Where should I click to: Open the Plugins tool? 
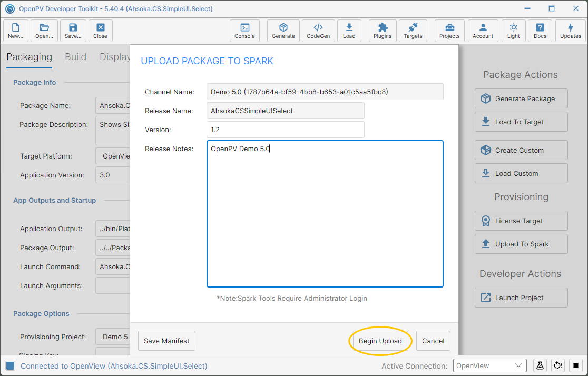[383, 31]
